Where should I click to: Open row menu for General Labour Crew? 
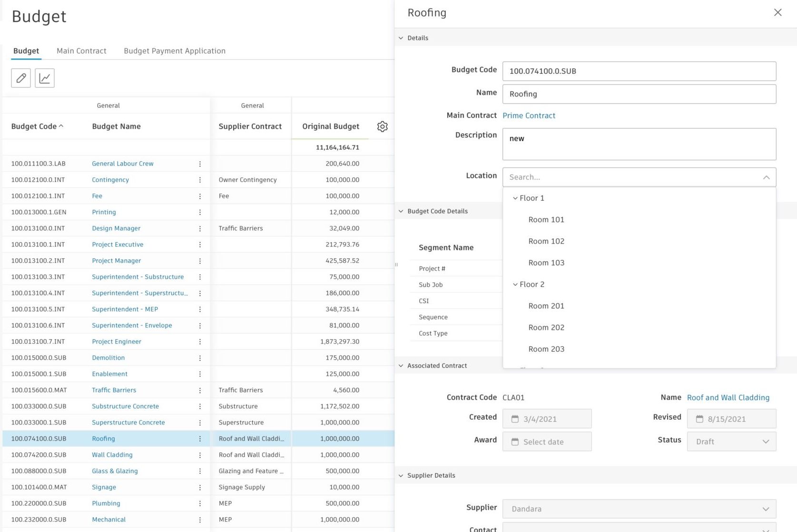coord(200,164)
